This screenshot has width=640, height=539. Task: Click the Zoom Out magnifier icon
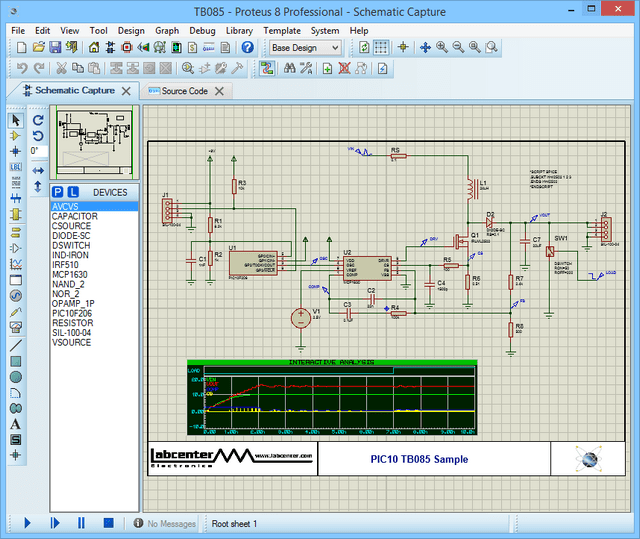[x=458, y=47]
